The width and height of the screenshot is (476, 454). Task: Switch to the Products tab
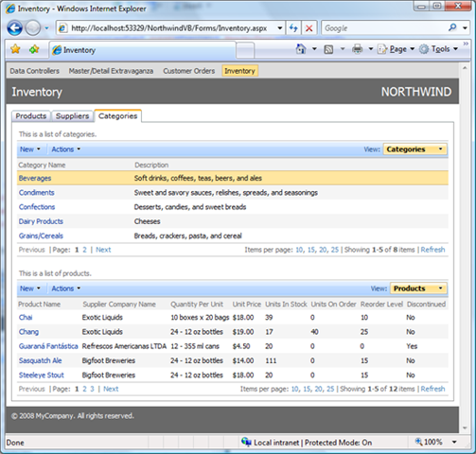point(31,116)
